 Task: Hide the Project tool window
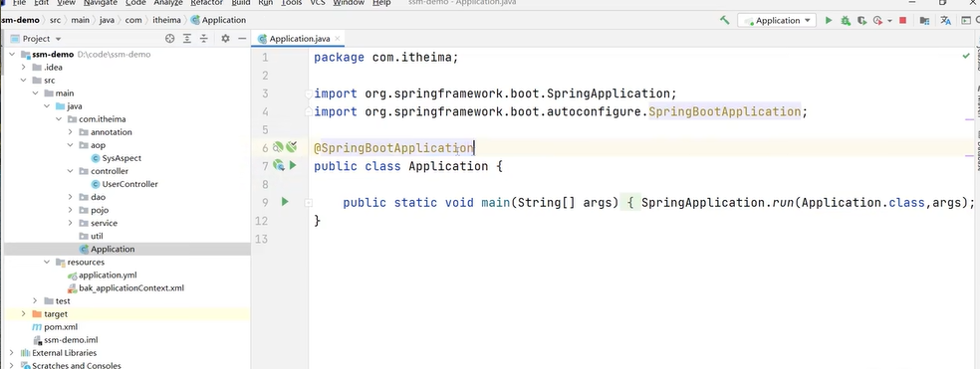(242, 39)
